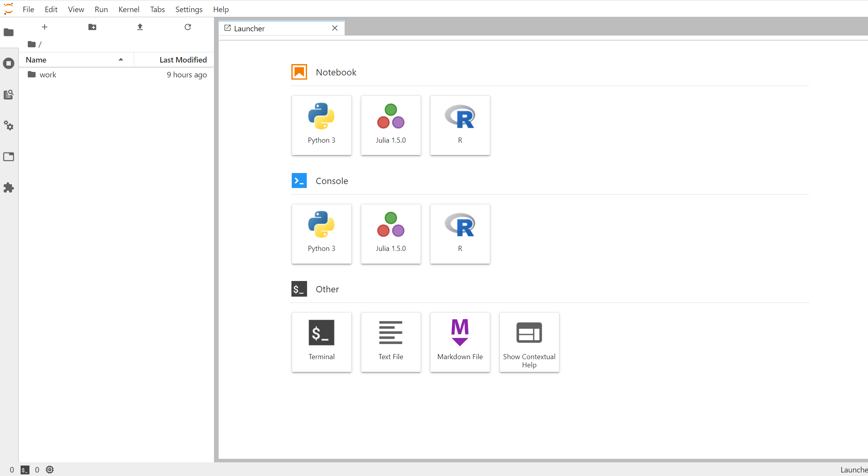868x476 pixels.
Task: Create a new folder with the toolbar icon
Action: click(92, 27)
